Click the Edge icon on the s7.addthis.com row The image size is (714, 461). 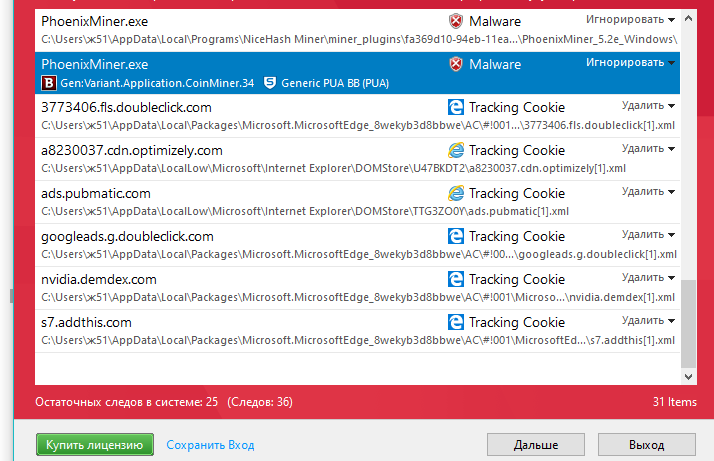point(456,322)
